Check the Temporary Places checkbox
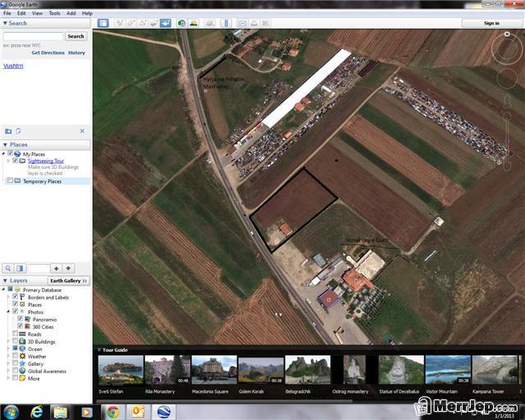Image resolution: width=525 pixels, height=420 pixels. tap(10, 180)
